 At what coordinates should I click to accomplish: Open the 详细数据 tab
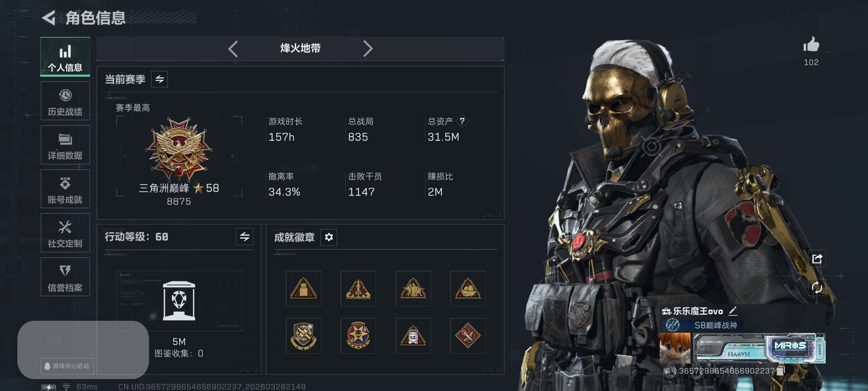pos(65,145)
